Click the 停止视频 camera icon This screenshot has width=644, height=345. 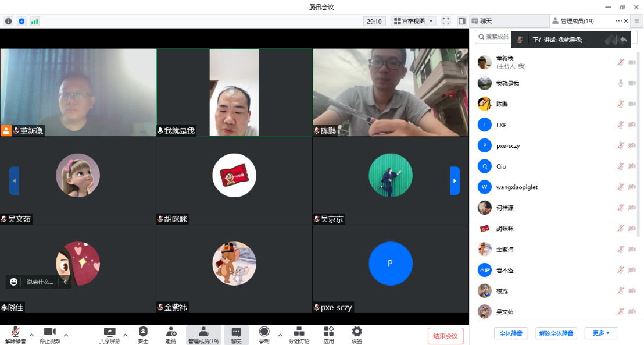click(x=49, y=332)
